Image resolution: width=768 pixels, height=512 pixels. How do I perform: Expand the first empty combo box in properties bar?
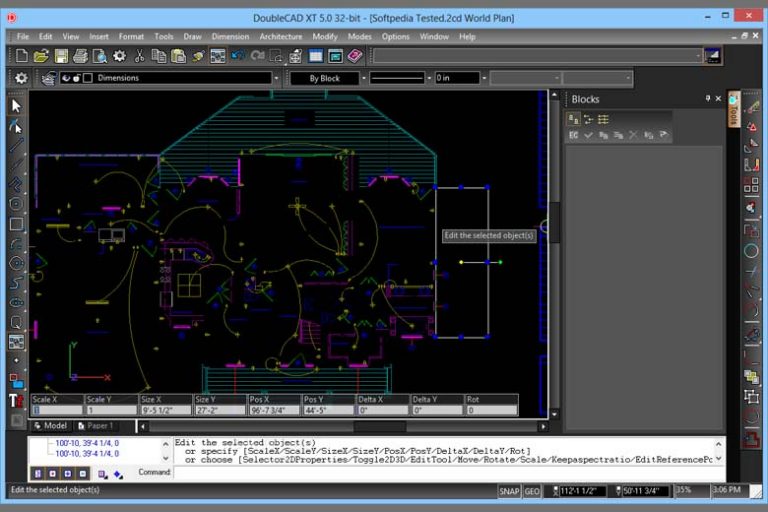(557, 78)
